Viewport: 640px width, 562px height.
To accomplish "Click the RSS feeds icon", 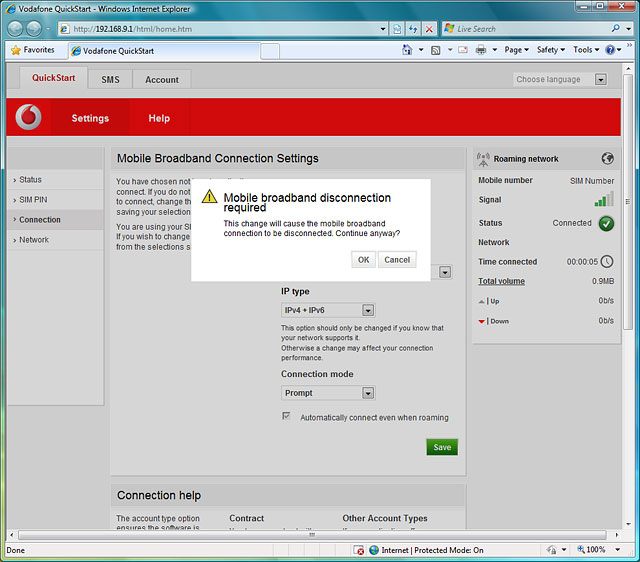I will click(436, 50).
